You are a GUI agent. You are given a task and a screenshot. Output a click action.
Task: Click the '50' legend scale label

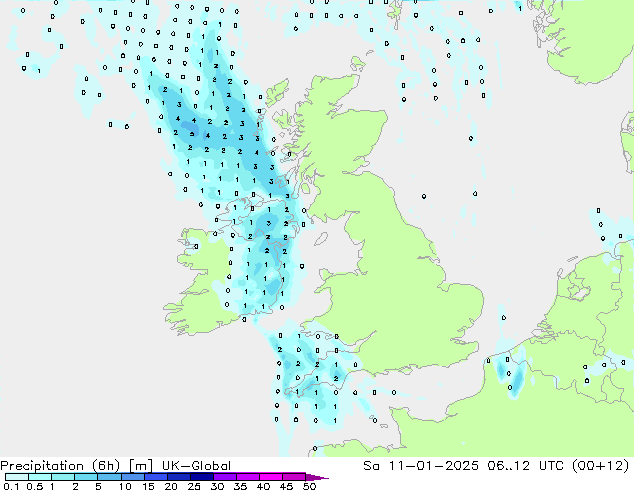309,486
